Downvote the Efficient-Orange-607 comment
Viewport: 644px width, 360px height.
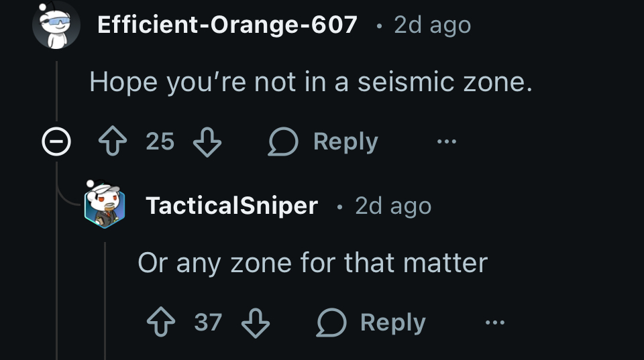207,142
